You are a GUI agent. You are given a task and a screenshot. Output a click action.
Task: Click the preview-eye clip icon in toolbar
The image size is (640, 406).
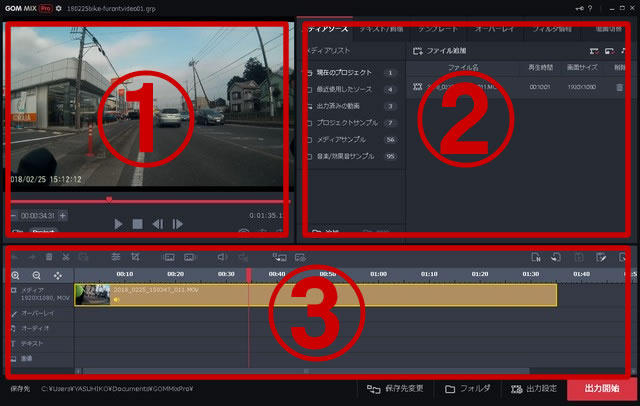click(x=300, y=257)
